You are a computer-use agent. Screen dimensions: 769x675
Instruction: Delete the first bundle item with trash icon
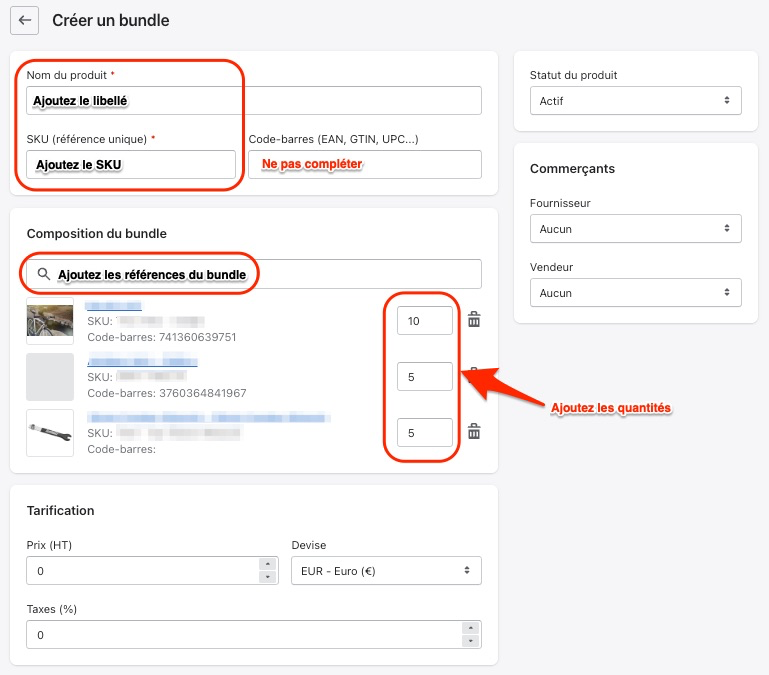coord(475,320)
